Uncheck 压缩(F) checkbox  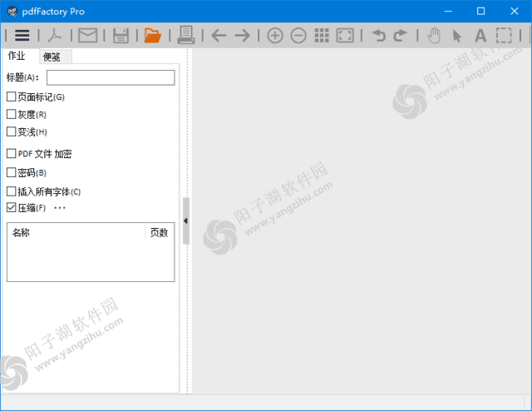(11, 207)
